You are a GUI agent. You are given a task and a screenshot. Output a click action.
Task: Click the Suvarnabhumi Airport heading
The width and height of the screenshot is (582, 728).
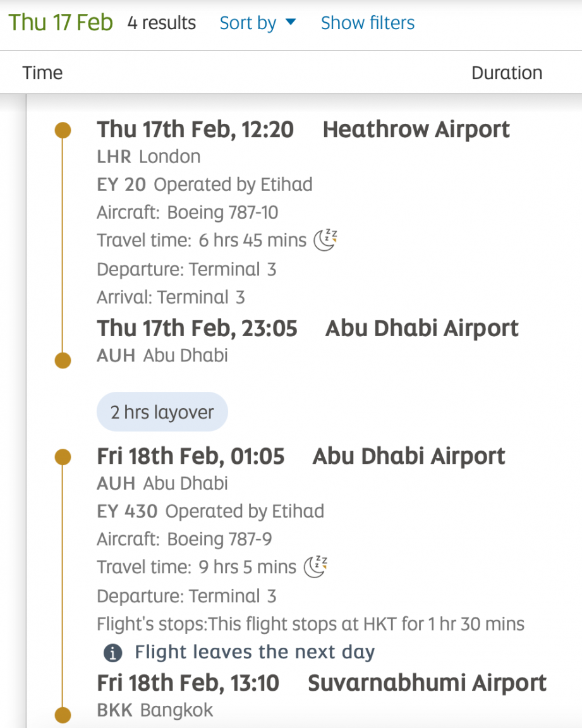427,683
